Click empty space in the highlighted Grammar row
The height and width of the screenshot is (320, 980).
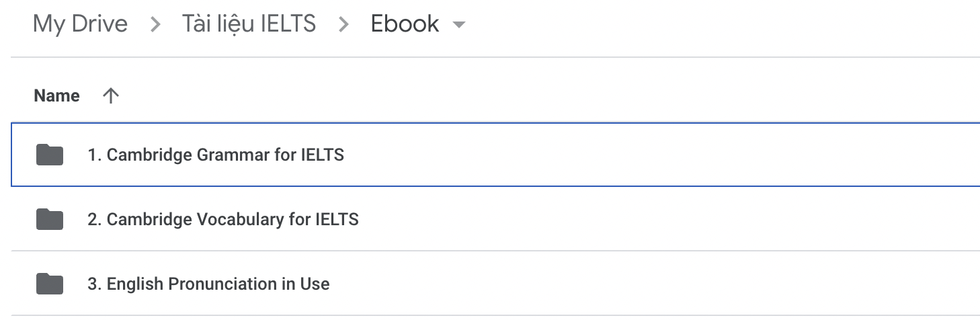click(x=662, y=155)
